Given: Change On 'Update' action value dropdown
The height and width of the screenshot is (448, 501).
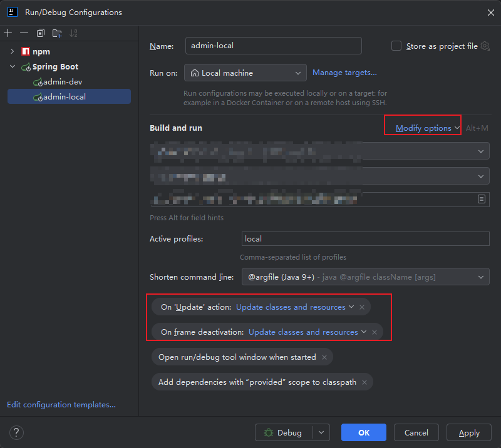Looking at the screenshot, I should click(294, 307).
